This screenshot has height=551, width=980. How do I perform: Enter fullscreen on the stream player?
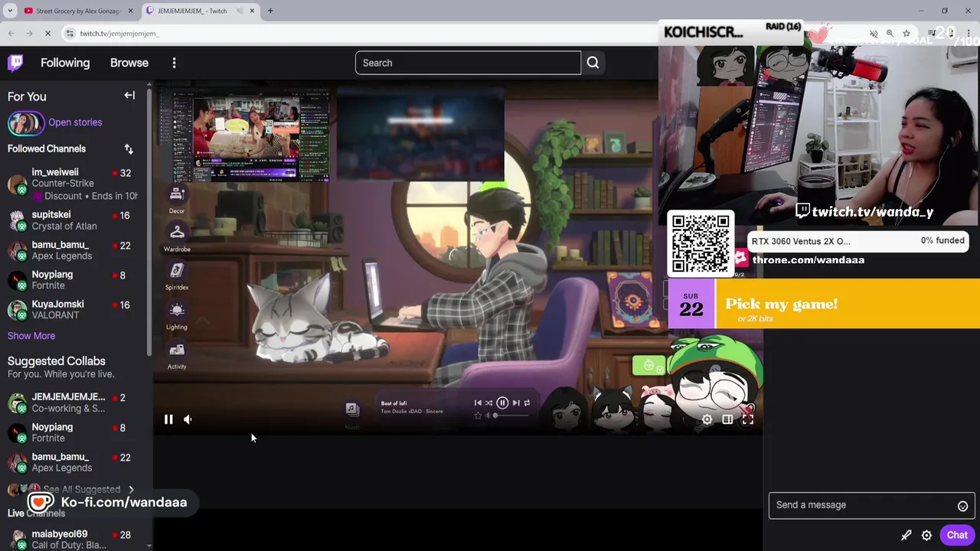pos(748,419)
